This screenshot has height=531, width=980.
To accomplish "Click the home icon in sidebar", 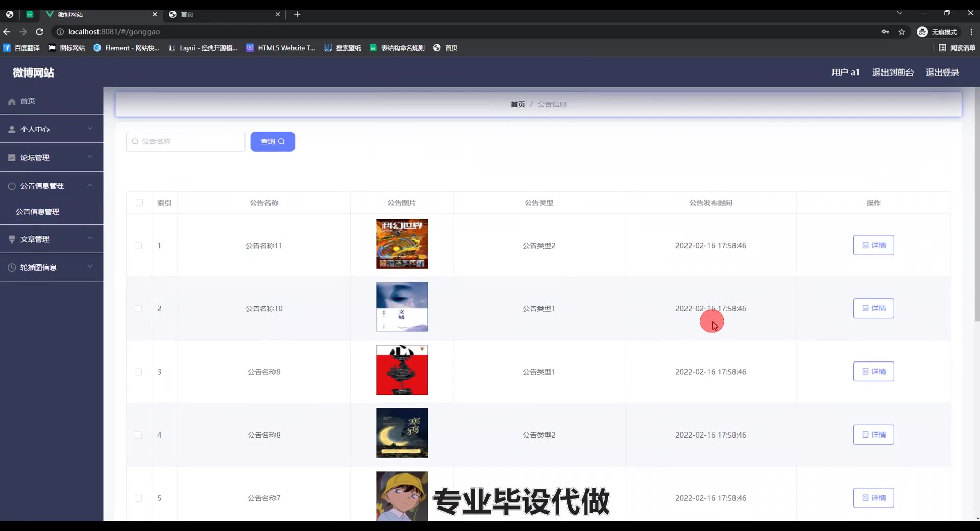I will [x=12, y=102].
